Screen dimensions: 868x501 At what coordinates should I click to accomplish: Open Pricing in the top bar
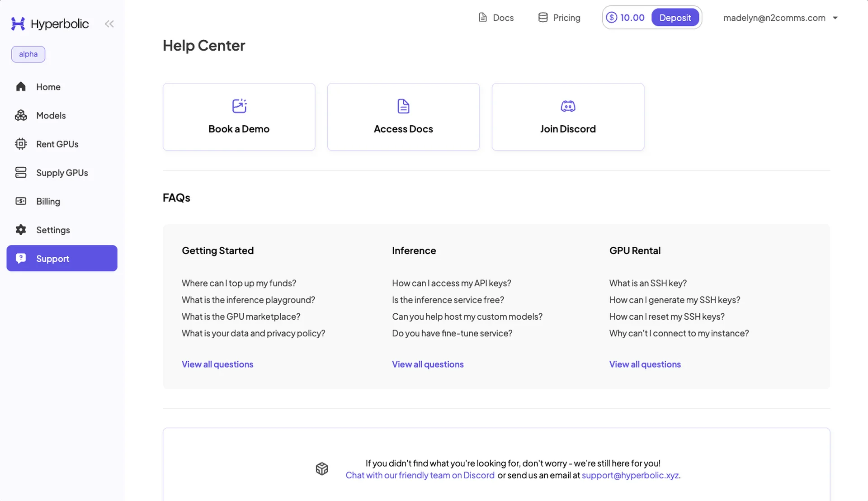[x=559, y=18]
